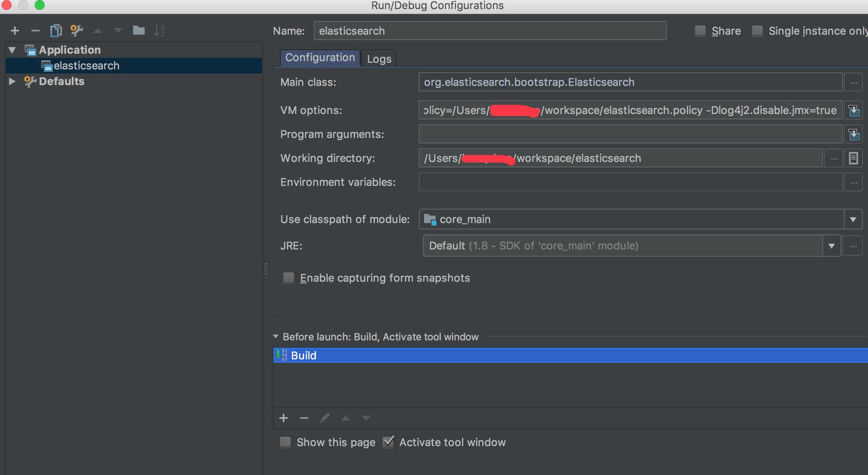Move Before launch task up
The width and height of the screenshot is (868, 475).
click(x=346, y=418)
